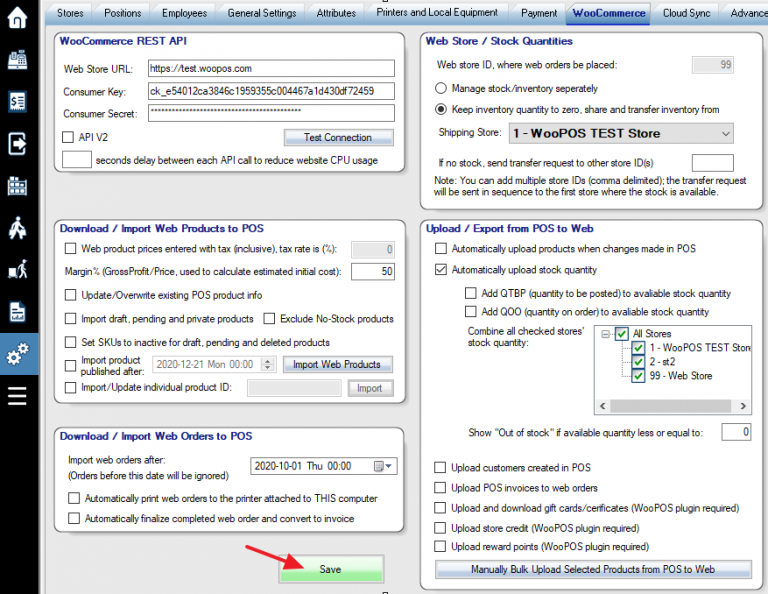
Task: Switch to the Employees tab
Action: pos(184,13)
